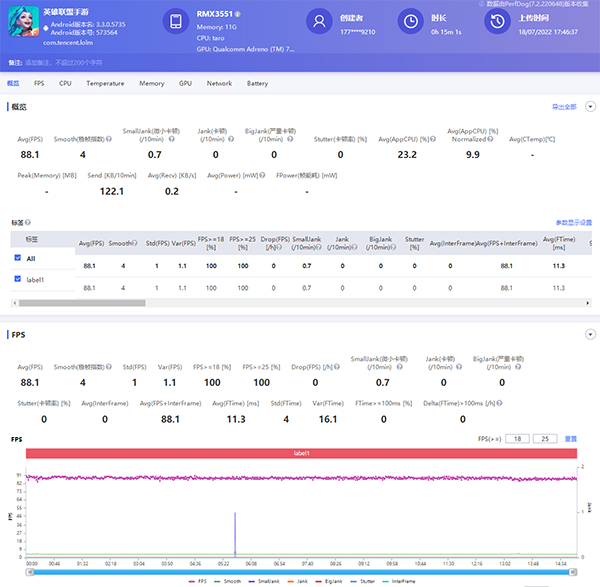Uncheck the label1 checkbox

(16, 278)
